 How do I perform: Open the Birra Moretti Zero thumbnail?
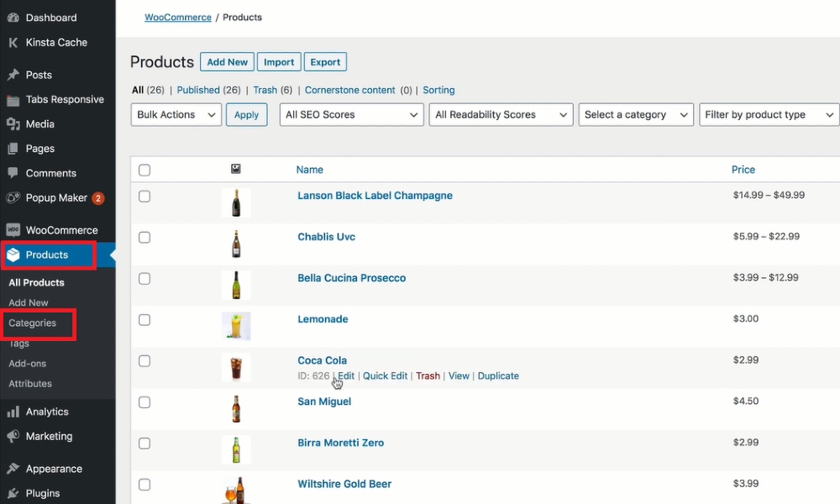[x=236, y=450]
